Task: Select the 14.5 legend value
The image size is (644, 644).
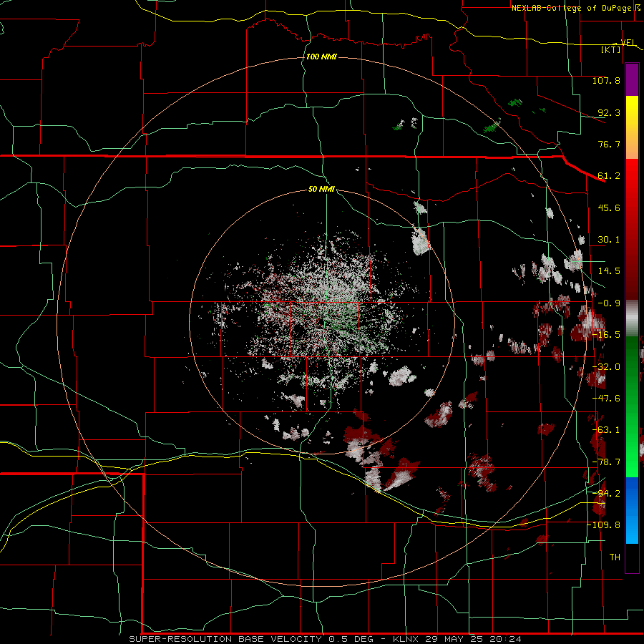Action: click(609, 271)
